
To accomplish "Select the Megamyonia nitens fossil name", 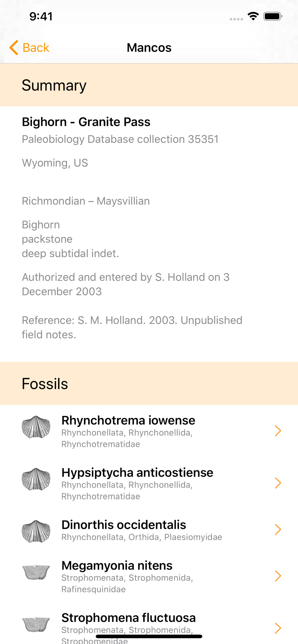I will [117, 566].
